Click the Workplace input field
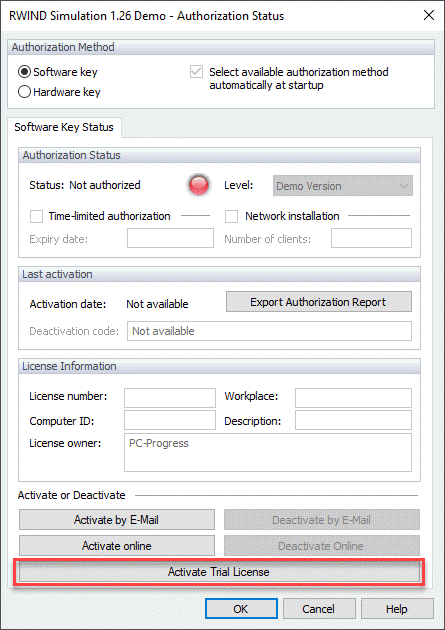The image size is (445, 630). coord(353,398)
